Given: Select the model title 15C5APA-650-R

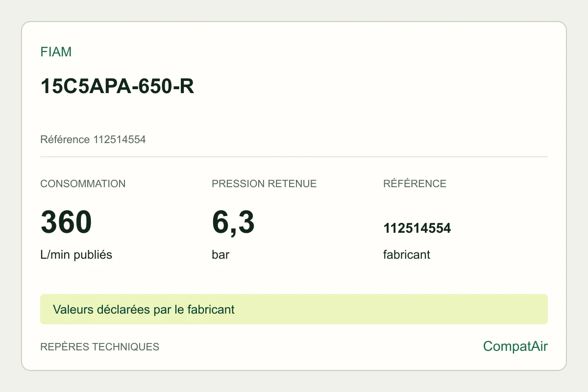Looking at the screenshot, I should click(117, 87).
